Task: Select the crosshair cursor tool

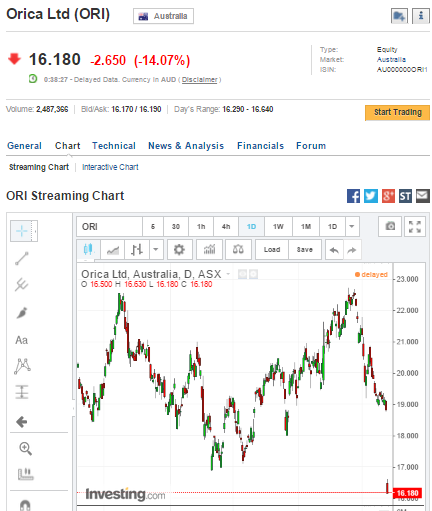Action: [22, 231]
